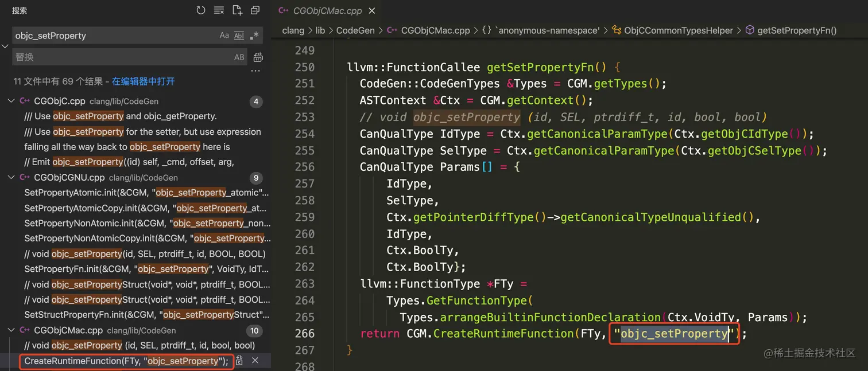Collapse the CGObjCMac.cpp results group
The height and width of the screenshot is (371, 868).
point(10,330)
